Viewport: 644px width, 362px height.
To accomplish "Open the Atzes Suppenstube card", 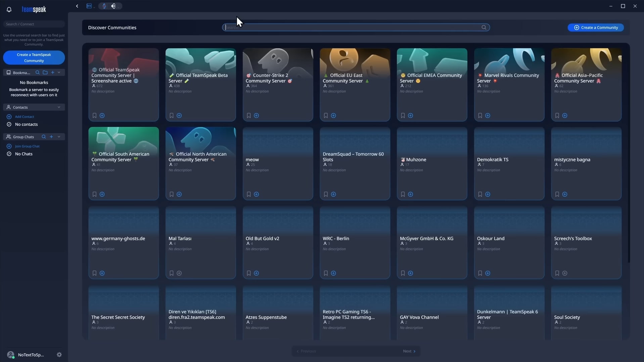I will 278,313.
